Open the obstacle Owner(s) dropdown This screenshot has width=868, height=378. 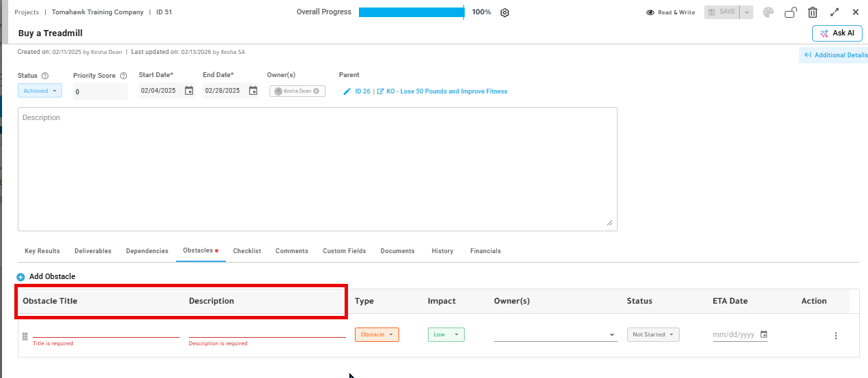(555, 334)
